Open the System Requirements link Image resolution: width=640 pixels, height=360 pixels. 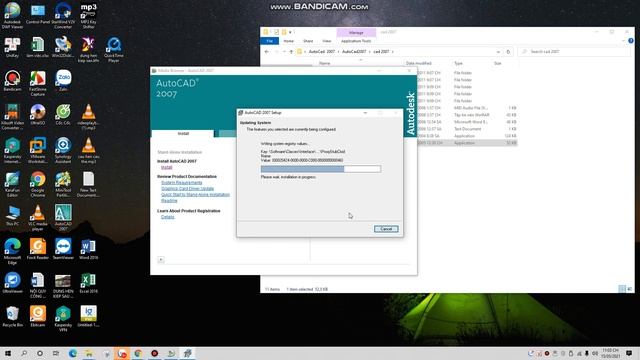point(182,182)
